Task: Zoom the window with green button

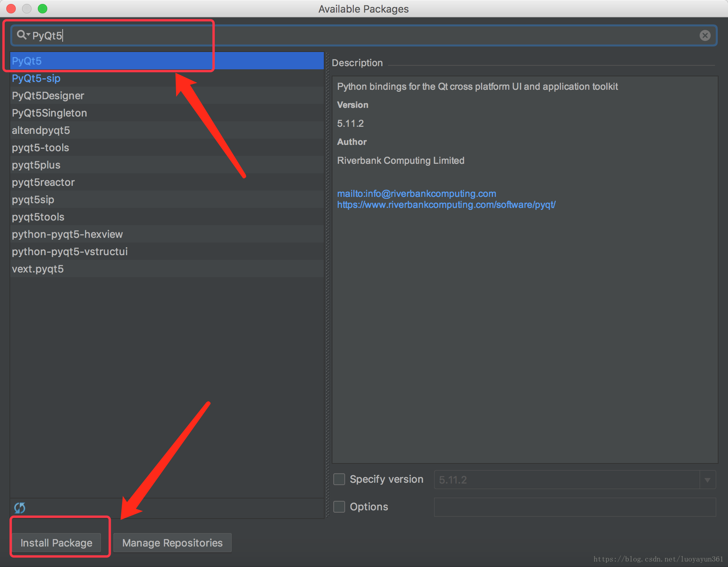Action: coord(43,8)
